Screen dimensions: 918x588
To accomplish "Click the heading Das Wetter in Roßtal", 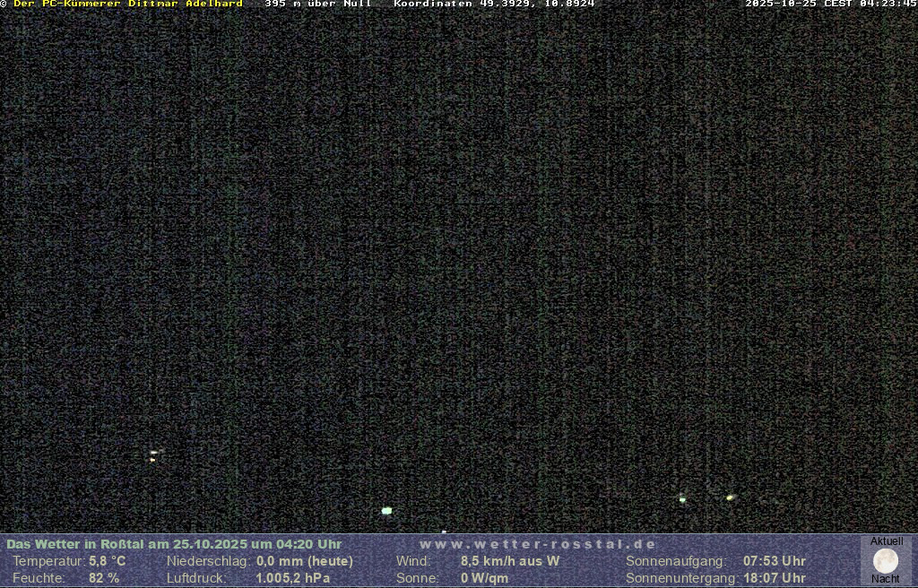I will (174, 544).
